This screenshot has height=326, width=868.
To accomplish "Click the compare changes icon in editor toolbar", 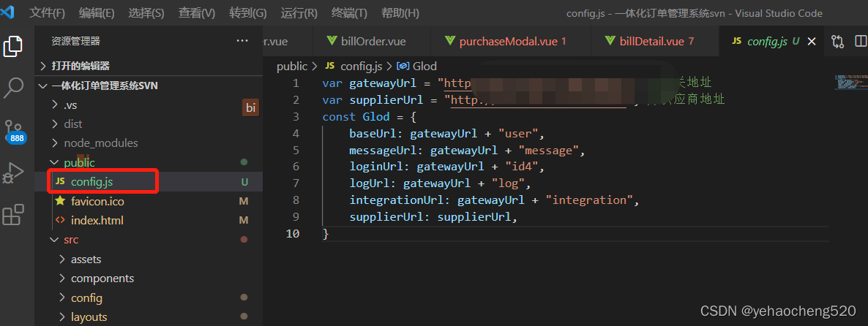I will pos(837,42).
